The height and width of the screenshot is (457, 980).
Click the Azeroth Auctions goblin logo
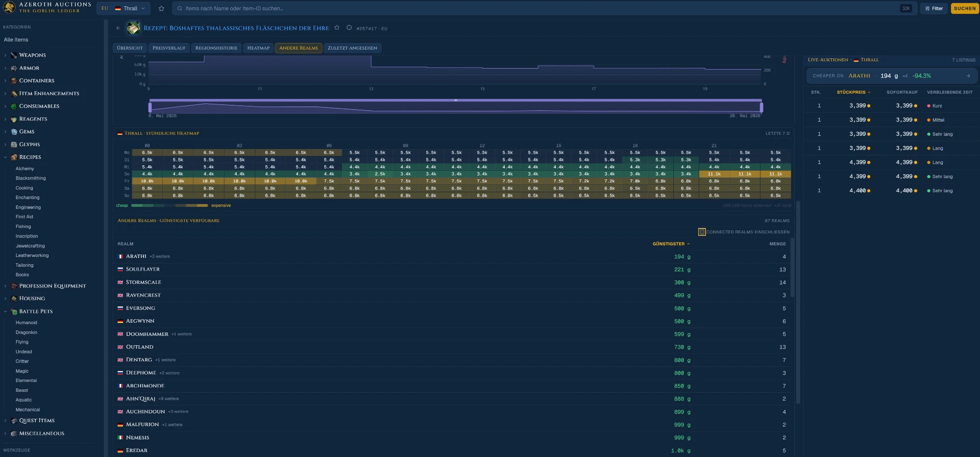(9, 7)
